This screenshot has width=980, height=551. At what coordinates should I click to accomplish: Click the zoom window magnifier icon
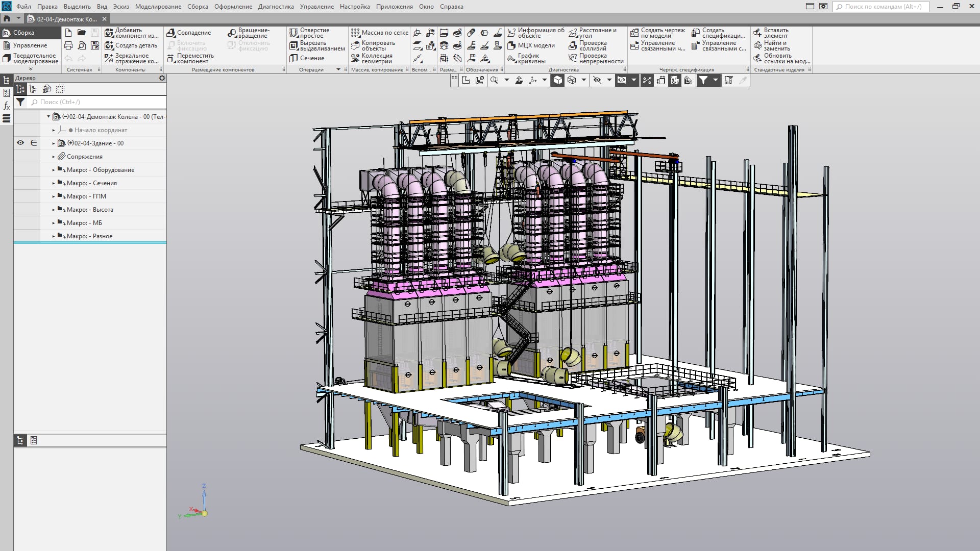coord(494,80)
